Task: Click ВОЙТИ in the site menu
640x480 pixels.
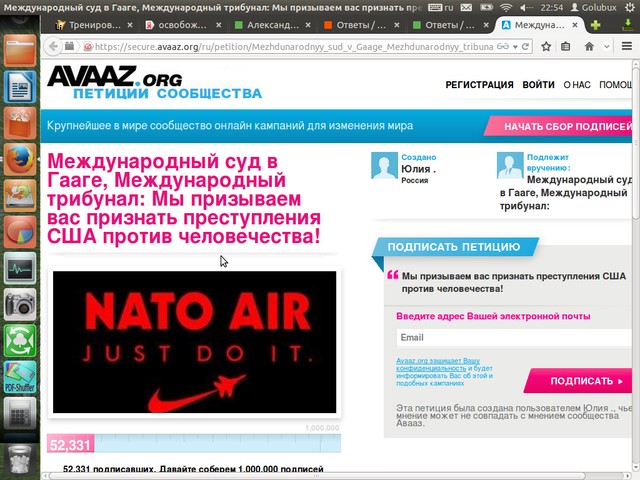Action: 538,84
